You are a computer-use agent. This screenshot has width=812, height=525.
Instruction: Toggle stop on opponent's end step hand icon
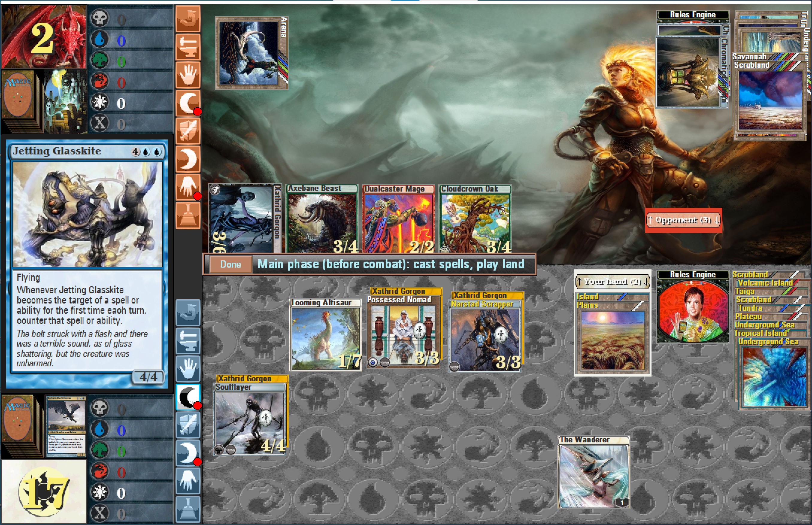188,187
